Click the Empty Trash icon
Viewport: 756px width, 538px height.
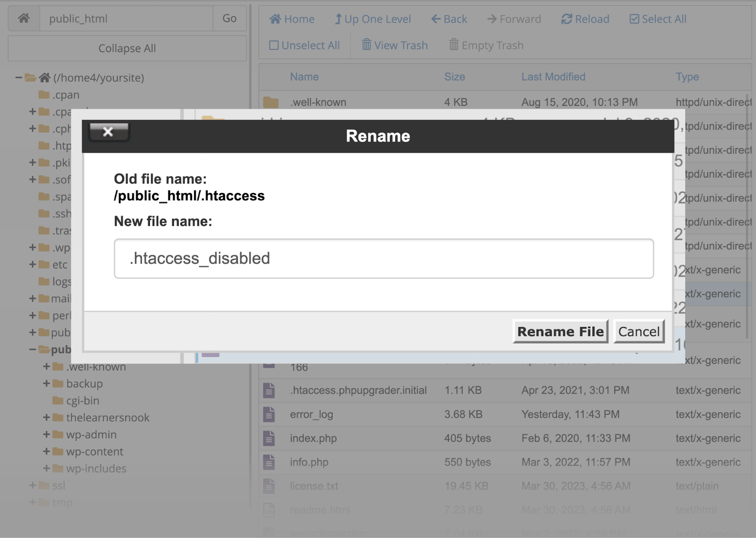coord(454,45)
